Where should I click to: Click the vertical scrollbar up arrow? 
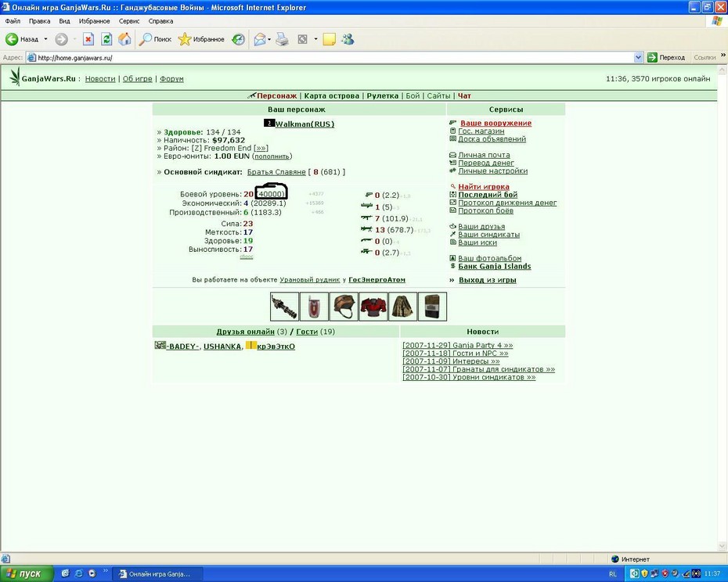pyautogui.click(x=722, y=70)
